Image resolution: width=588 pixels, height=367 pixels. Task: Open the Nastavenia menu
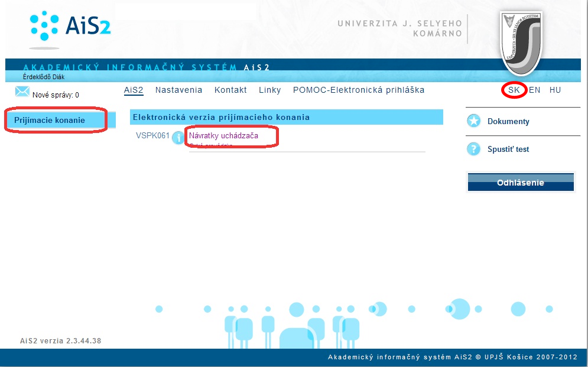(x=178, y=90)
